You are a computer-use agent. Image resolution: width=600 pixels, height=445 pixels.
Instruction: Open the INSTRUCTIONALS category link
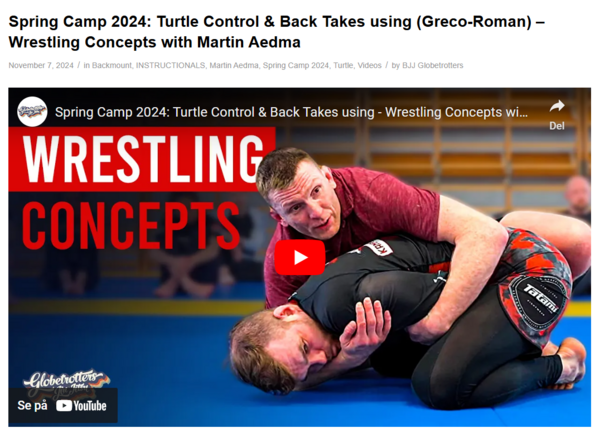170,65
